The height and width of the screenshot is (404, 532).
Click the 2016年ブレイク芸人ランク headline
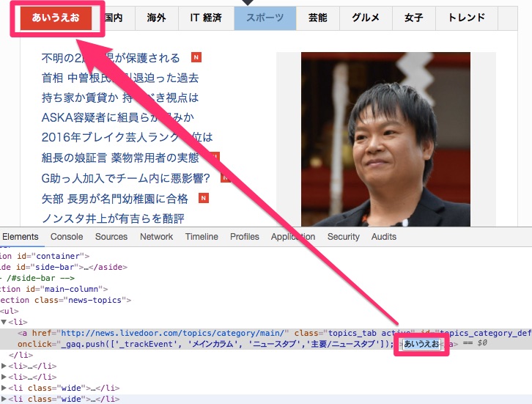[127, 138]
